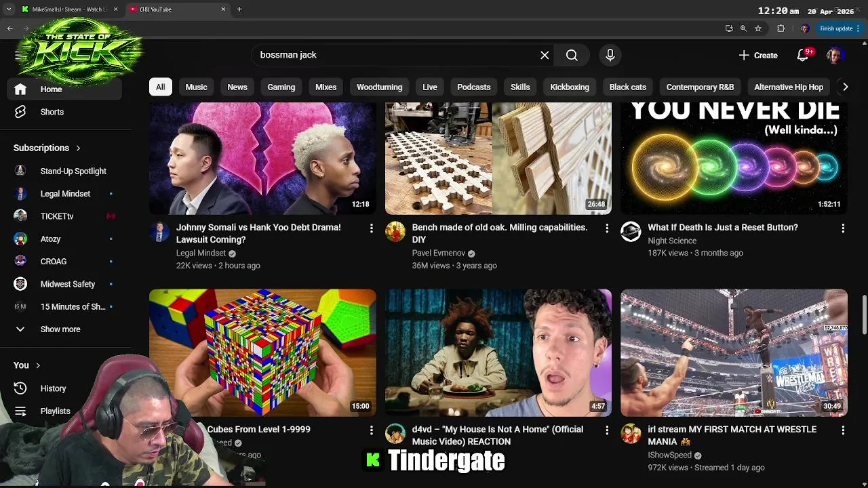Select the Woodturning filter chip
The width and height of the screenshot is (868, 488).
point(380,87)
